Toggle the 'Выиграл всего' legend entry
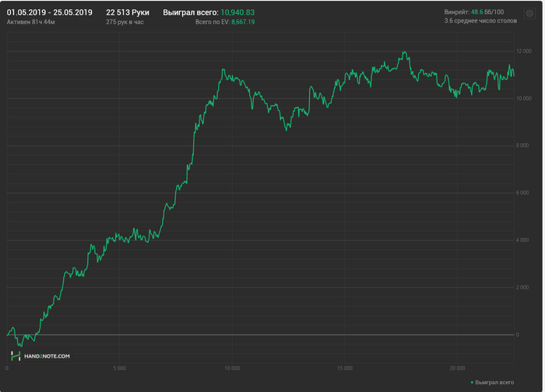Image resolution: width=545 pixels, height=392 pixels. point(492,383)
